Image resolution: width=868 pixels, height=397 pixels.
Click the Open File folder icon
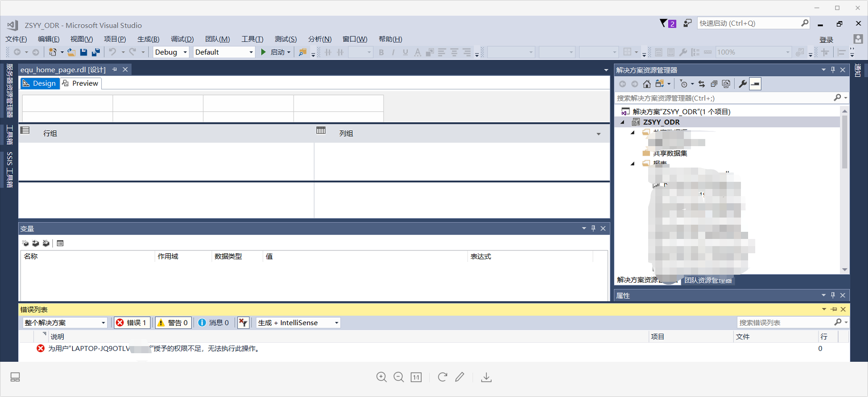(71, 52)
